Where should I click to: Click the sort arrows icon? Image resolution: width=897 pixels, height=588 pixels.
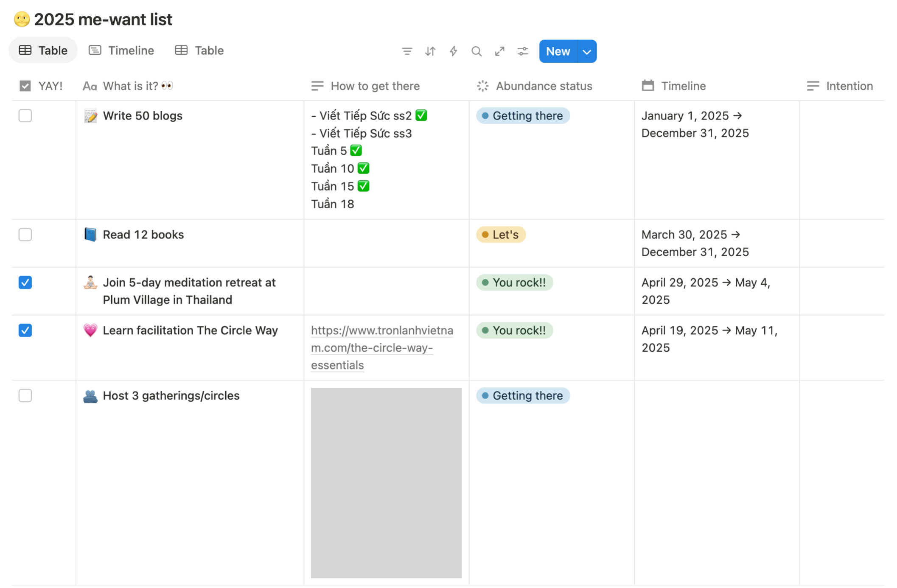[x=430, y=51]
